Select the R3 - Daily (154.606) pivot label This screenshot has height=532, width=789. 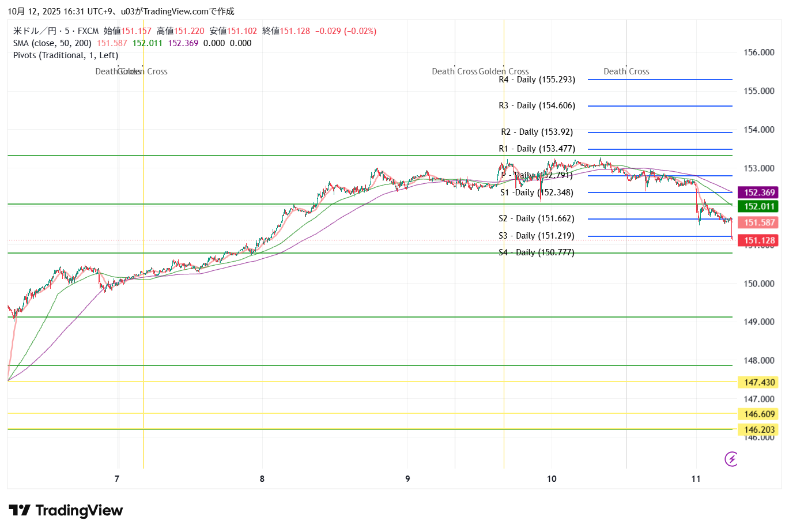(x=537, y=105)
